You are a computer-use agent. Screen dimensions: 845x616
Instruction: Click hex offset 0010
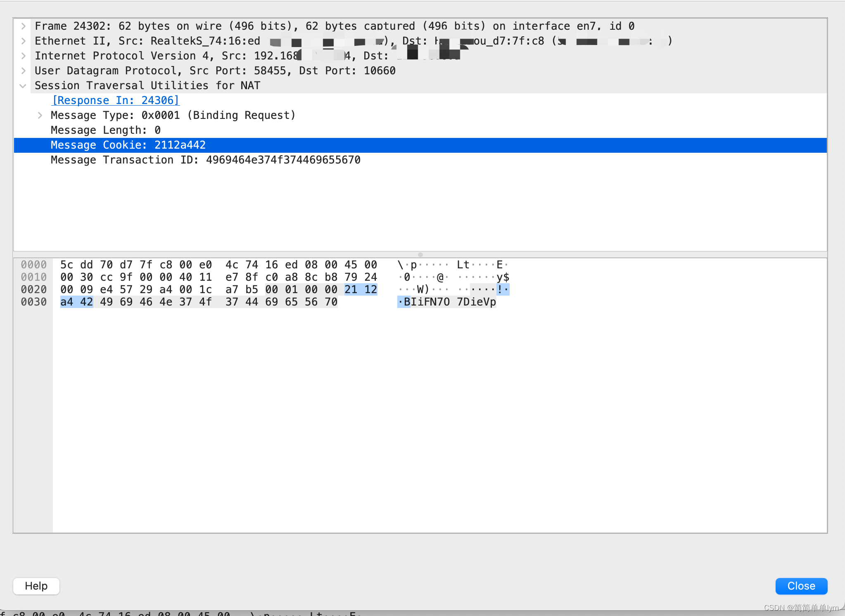tap(34, 277)
